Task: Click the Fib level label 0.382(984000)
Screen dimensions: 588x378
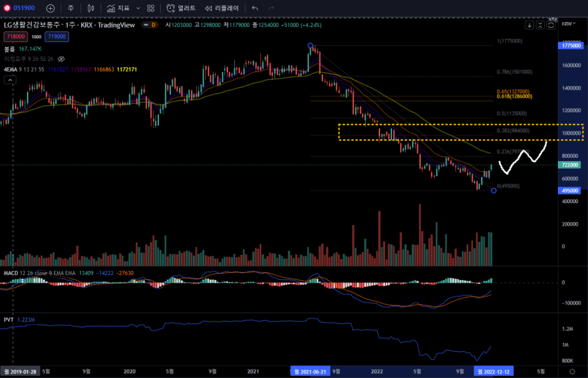Action: pos(513,131)
